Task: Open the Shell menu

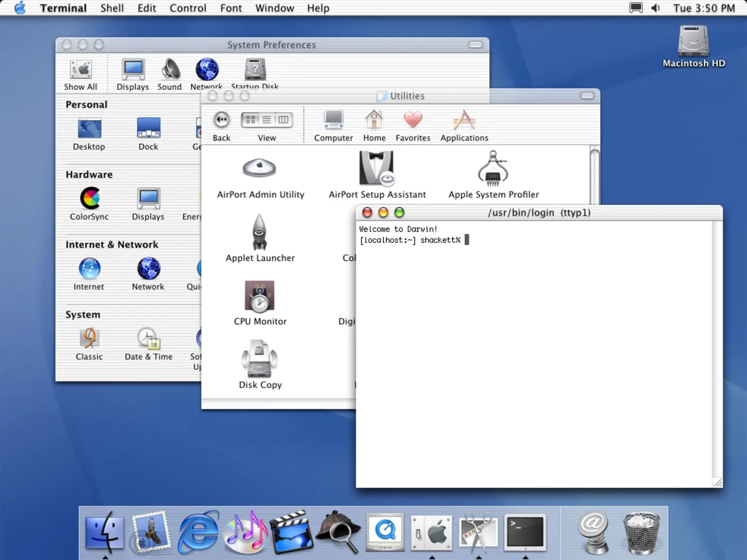Action: click(x=112, y=8)
